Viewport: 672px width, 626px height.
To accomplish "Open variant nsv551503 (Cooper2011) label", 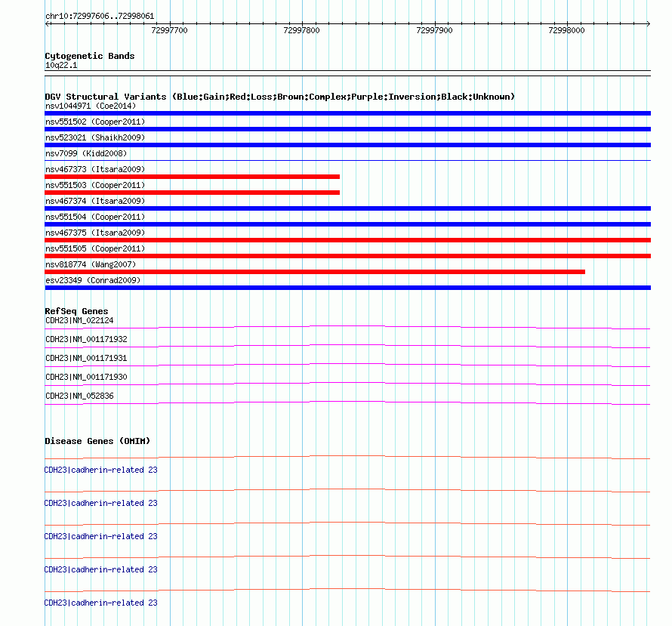I will (95, 185).
